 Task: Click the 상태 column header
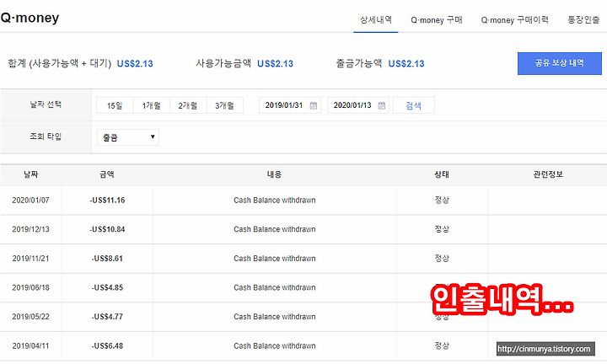[x=442, y=174]
